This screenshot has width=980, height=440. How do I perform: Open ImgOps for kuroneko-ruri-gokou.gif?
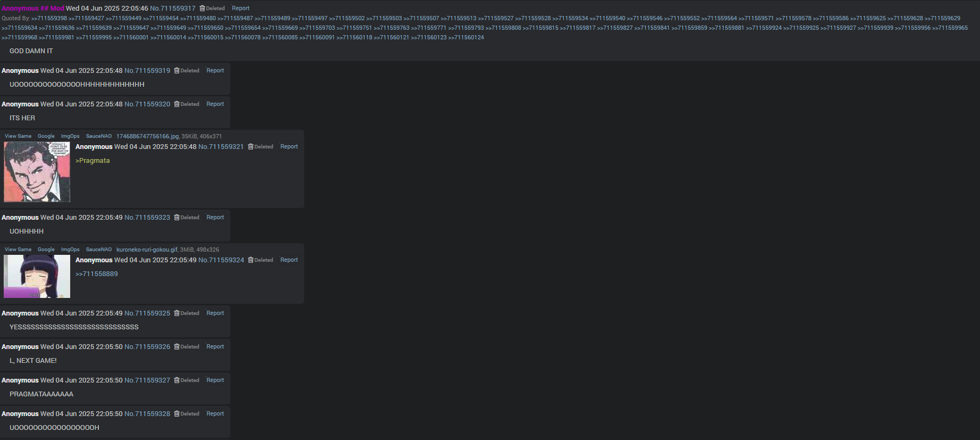click(70, 250)
